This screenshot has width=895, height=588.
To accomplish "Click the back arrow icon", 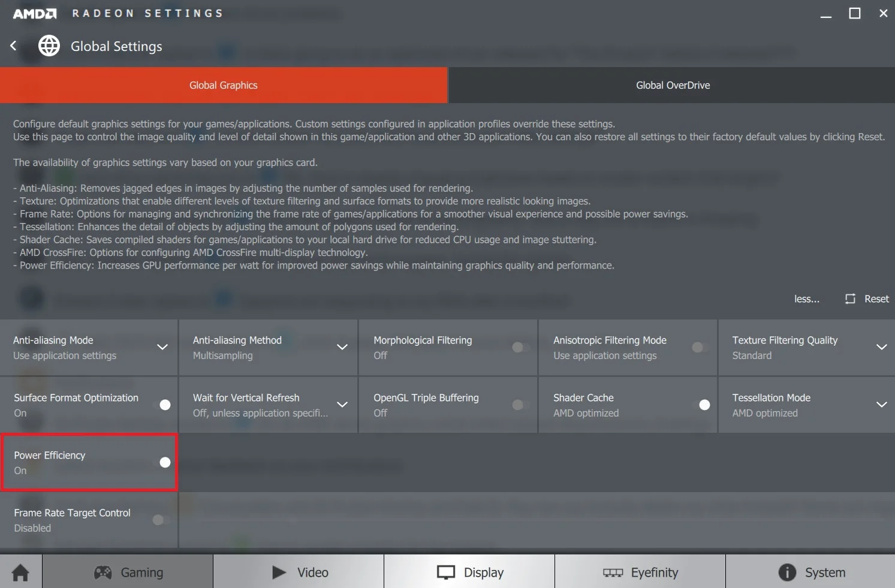I will point(13,46).
